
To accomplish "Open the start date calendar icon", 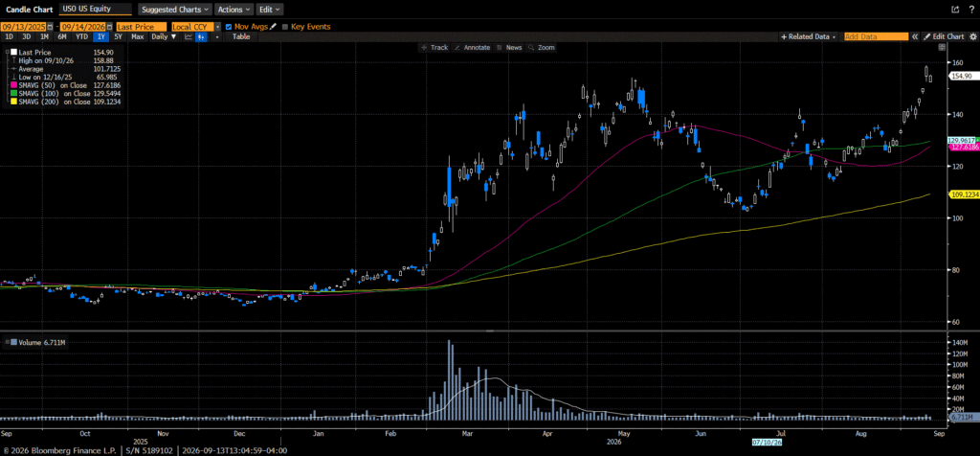I will click(50, 27).
